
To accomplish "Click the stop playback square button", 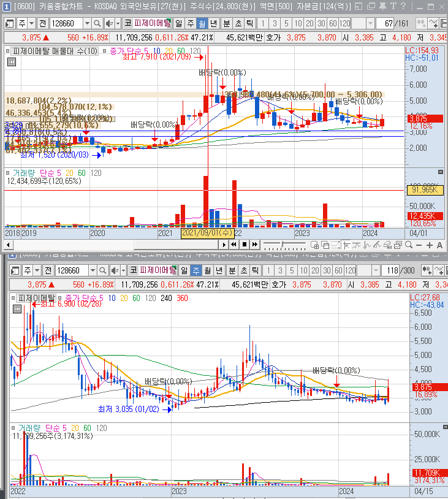I will pos(245,245).
